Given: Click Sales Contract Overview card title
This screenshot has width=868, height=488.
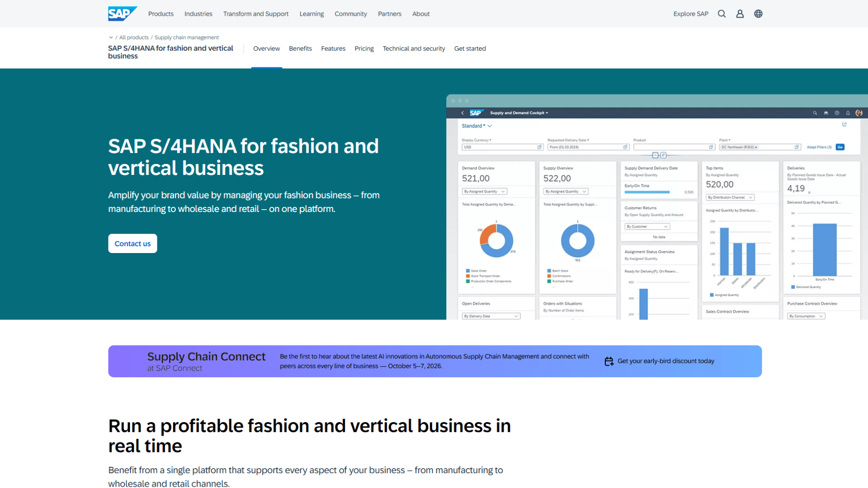Looking at the screenshot, I should (727, 312).
